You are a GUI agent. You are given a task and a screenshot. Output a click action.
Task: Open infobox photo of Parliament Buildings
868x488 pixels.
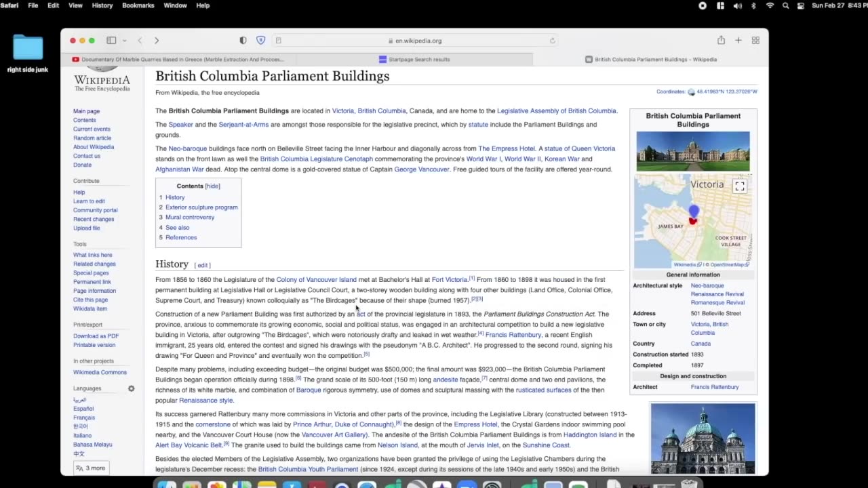click(693, 151)
